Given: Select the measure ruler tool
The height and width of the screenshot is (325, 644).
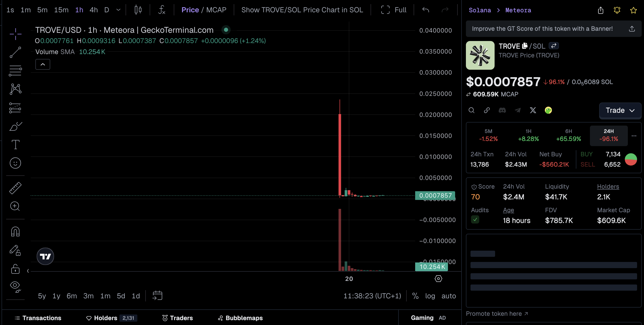Looking at the screenshot, I should coord(15,188).
